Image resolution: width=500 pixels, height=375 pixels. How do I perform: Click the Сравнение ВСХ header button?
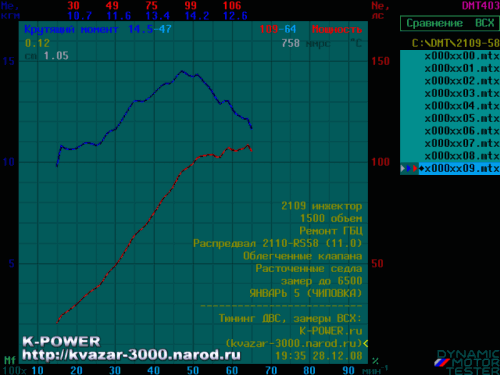[450, 23]
